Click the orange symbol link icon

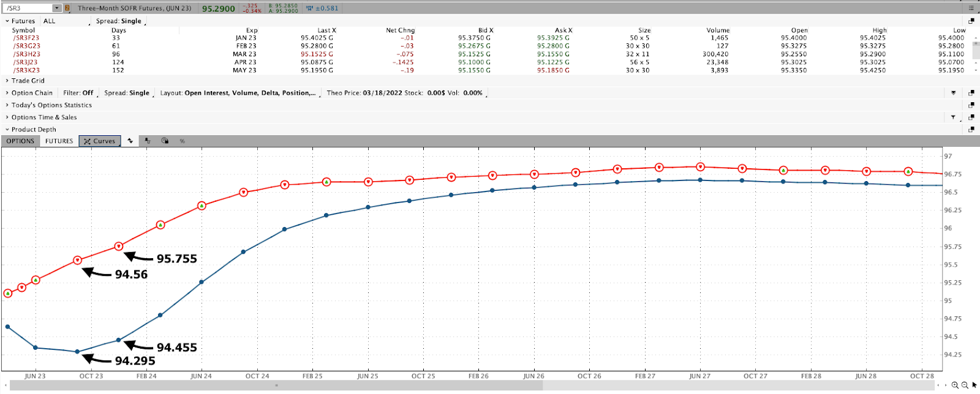(x=67, y=8)
